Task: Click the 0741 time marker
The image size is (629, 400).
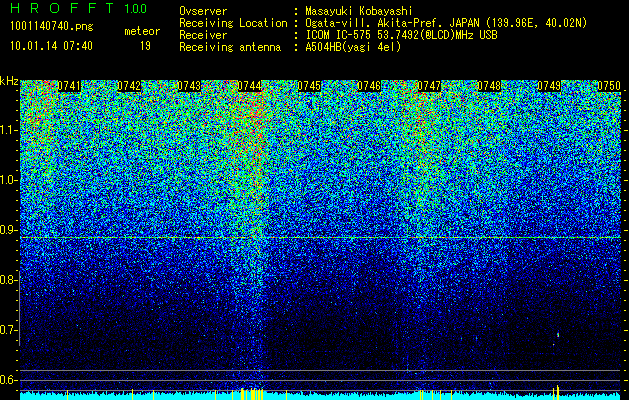Action: (69, 86)
